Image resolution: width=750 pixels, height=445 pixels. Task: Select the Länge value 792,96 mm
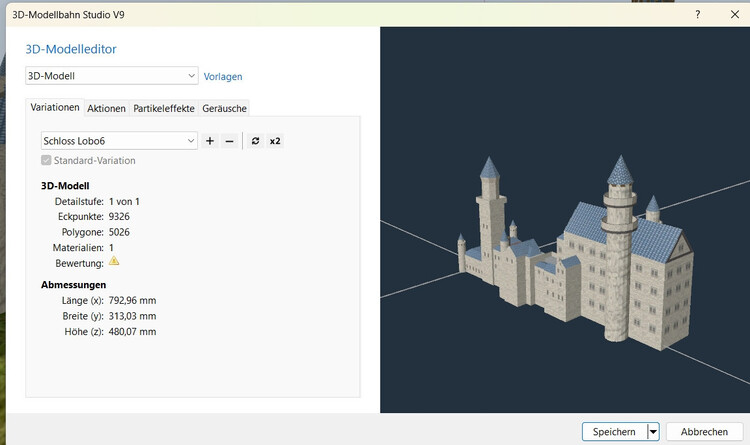[132, 300]
